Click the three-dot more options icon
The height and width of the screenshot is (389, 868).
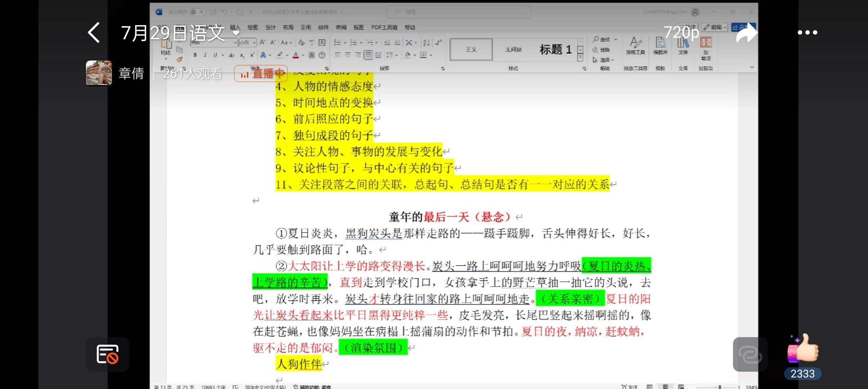(807, 32)
